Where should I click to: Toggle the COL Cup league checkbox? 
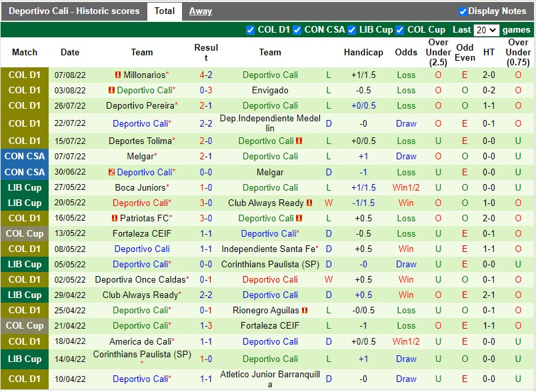[x=399, y=30]
